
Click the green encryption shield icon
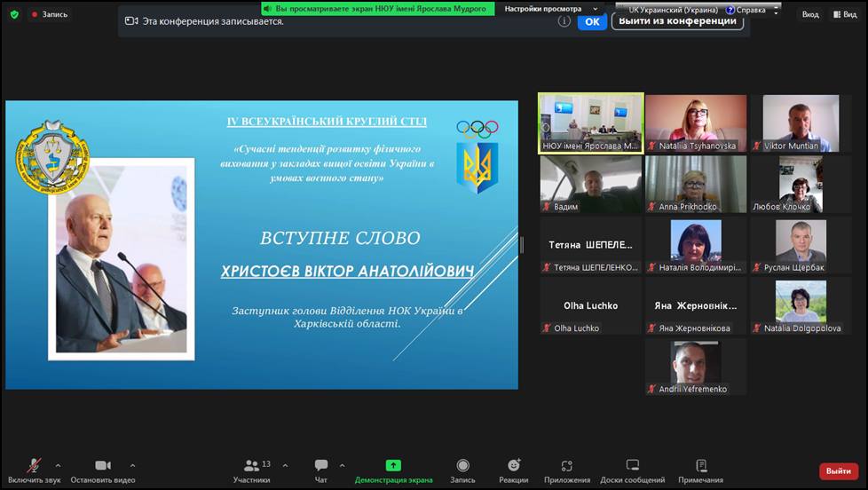coord(14,14)
